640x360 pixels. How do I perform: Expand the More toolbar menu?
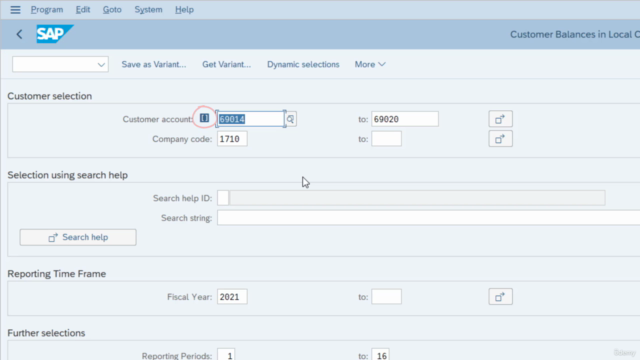pos(370,64)
